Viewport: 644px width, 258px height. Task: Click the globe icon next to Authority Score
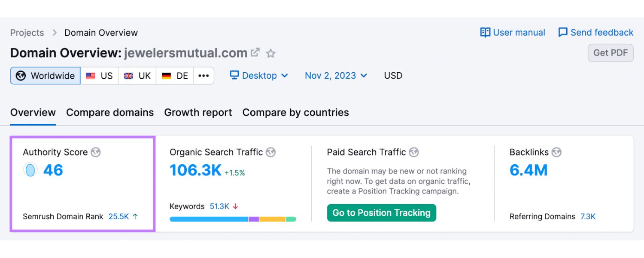click(96, 152)
